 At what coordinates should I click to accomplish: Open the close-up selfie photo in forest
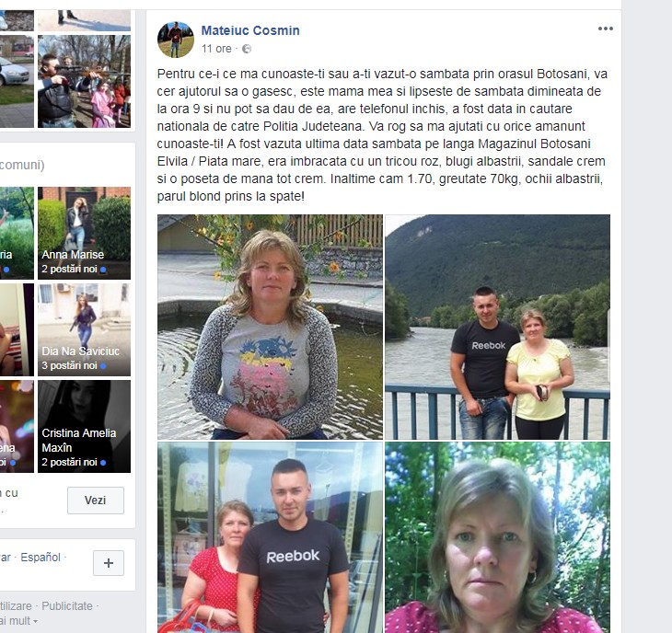pyautogui.click(x=497, y=537)
